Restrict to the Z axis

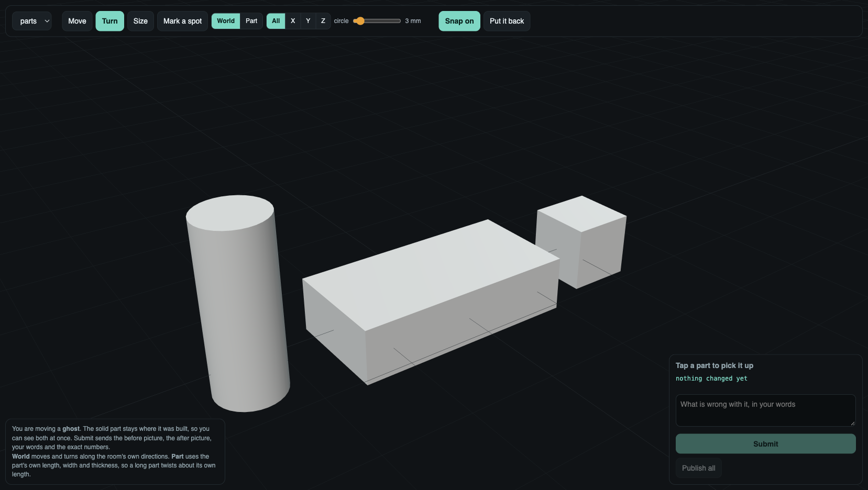coord(323,21)
